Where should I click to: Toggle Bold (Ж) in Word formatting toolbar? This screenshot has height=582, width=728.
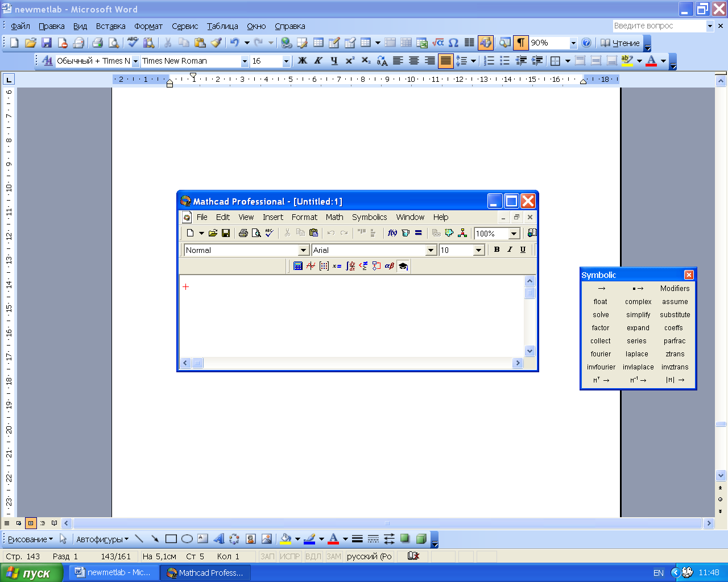coord(303,61)
